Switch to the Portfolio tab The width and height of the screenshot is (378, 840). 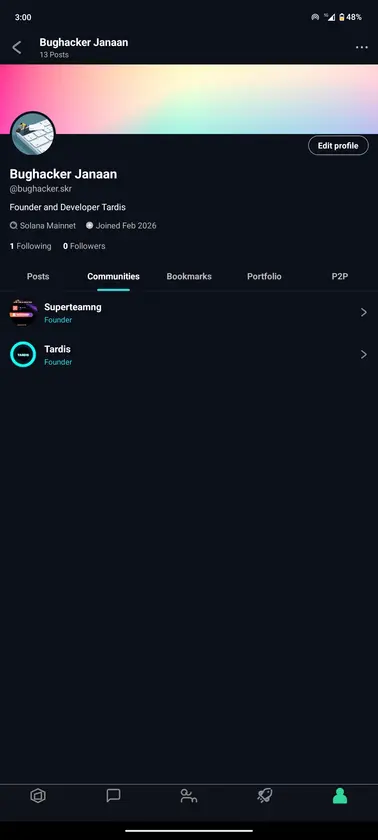click(x=264, y=276)
